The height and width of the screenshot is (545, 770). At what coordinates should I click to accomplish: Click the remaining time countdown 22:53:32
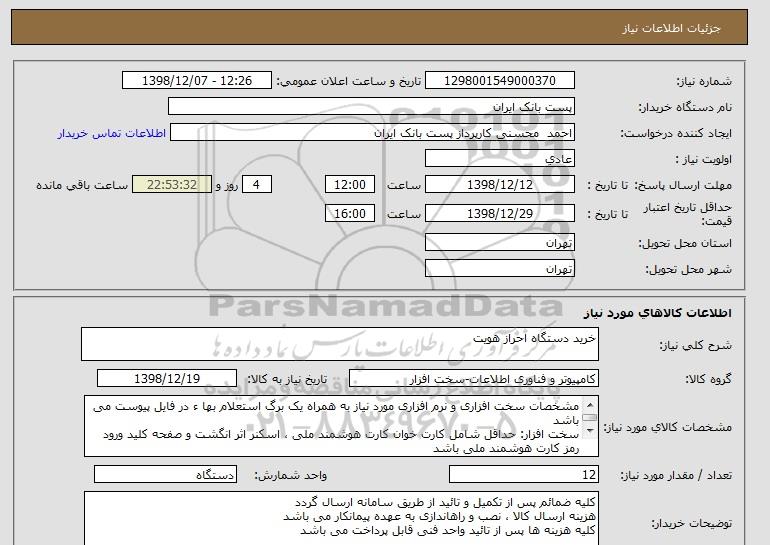coord(172,185)
